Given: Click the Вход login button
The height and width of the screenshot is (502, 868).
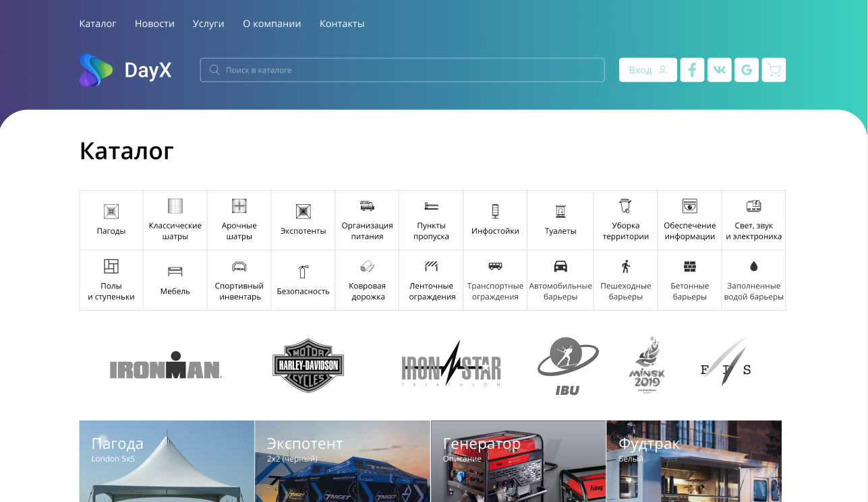Looking at the screenshot, I should [648, 70].
